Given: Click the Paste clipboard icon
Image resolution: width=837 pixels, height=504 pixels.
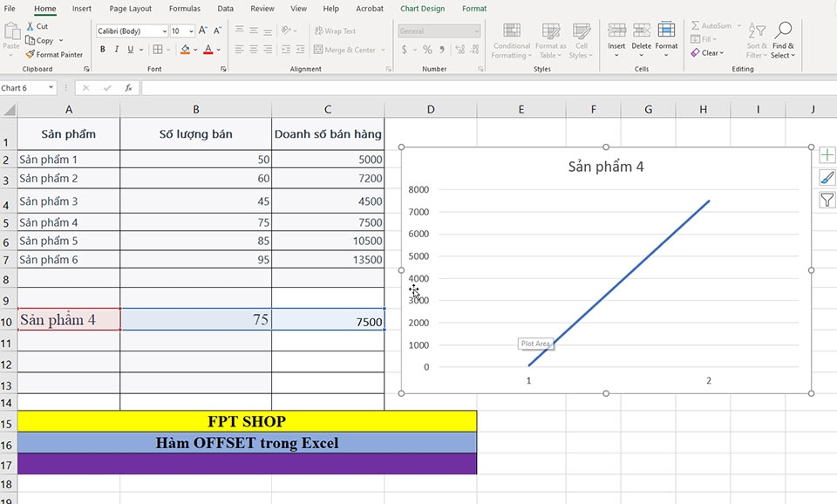Looking at the screenshot, I should click(x=10, y=31).
